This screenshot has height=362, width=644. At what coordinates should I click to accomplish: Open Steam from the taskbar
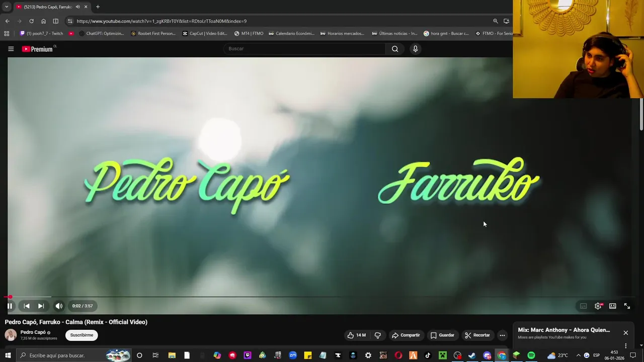coord(472,355)
